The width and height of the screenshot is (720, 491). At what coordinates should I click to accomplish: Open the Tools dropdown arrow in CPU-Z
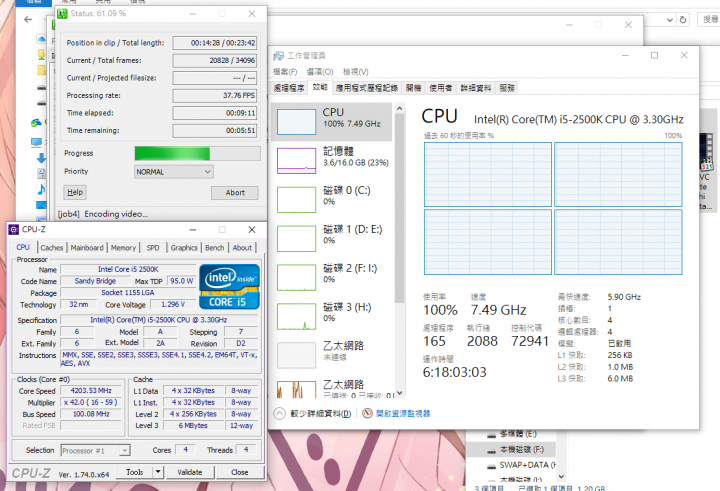(x=158, y=472)
